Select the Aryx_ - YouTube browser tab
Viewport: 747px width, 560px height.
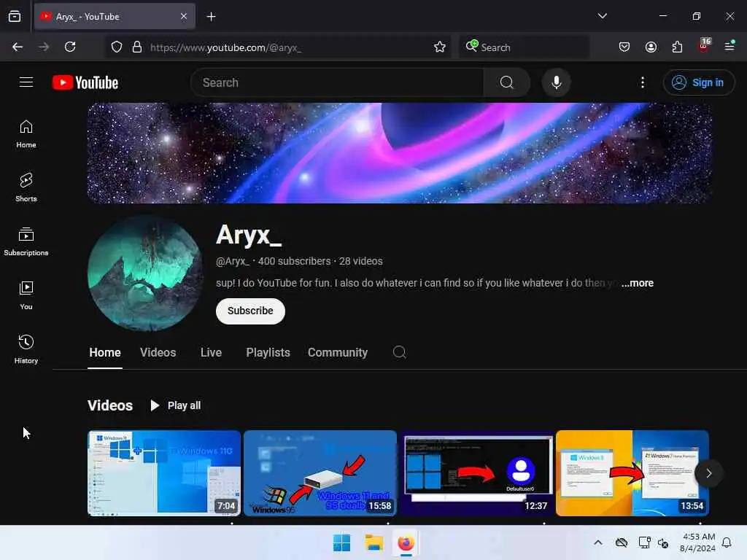pyautogui.click(x=115, y=16)
